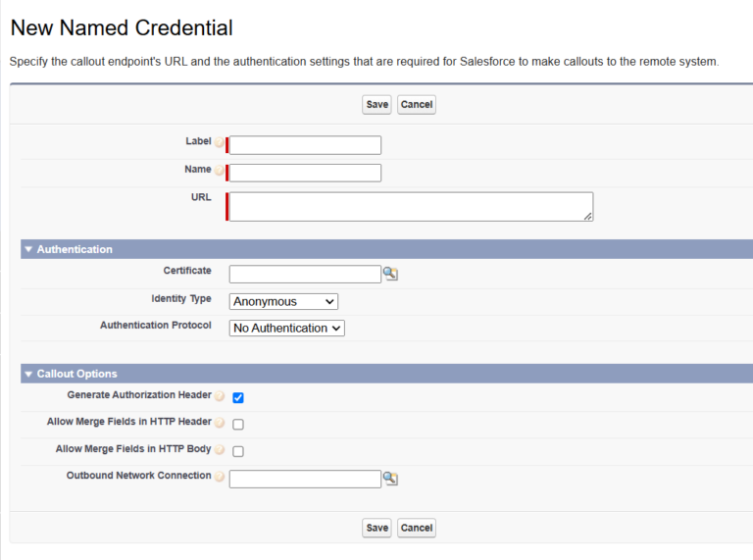Click help icon for Allow Merge Fields in HTTP Header
Image resolution: width=753 pixels, height=560 pixels.
coord(220,423)
